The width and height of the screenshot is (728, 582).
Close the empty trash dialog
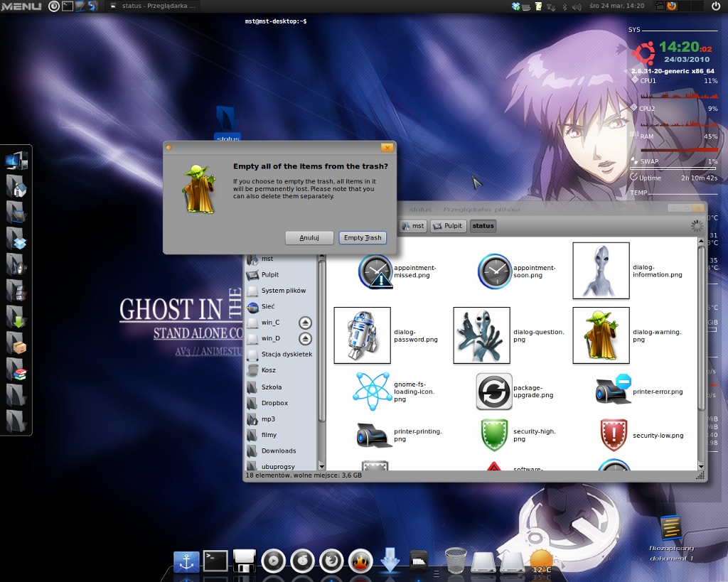[x=387, y=148]
